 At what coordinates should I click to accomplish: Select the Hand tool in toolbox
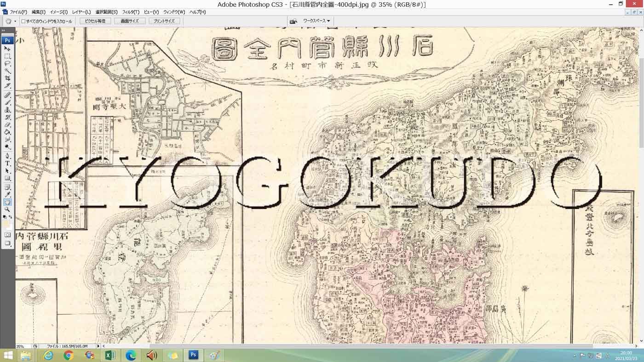[7, 202]
